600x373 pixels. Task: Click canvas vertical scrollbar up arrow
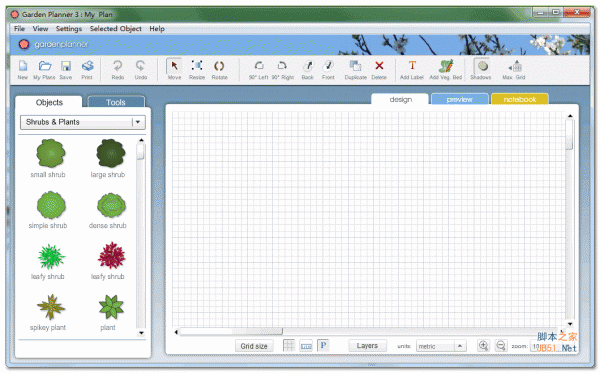pyautogui.click(x=570, y=116)
